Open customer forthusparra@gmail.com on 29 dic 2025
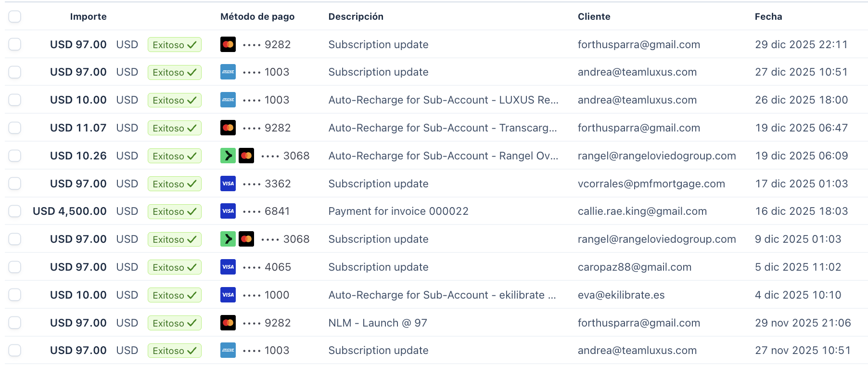This screenshot has width=868, height=367. (639, 44)
